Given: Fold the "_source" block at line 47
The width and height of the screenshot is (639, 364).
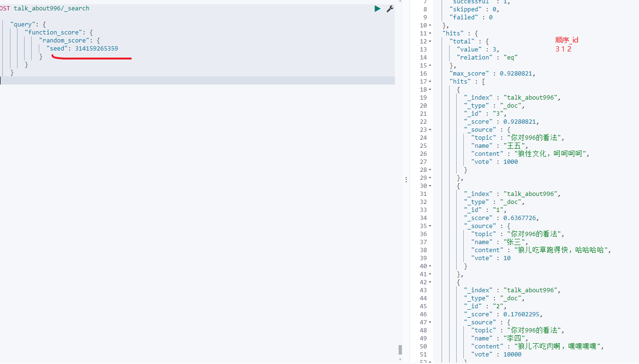Looking at the screenshot, I should point(430,322).
